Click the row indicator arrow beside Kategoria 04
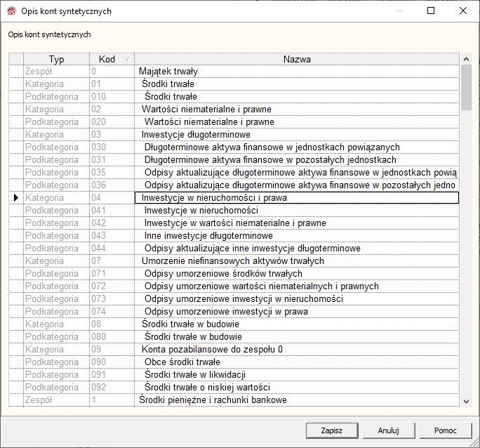Image resolution: width=480 pixels, height=448 pixels. coord(15,198)
